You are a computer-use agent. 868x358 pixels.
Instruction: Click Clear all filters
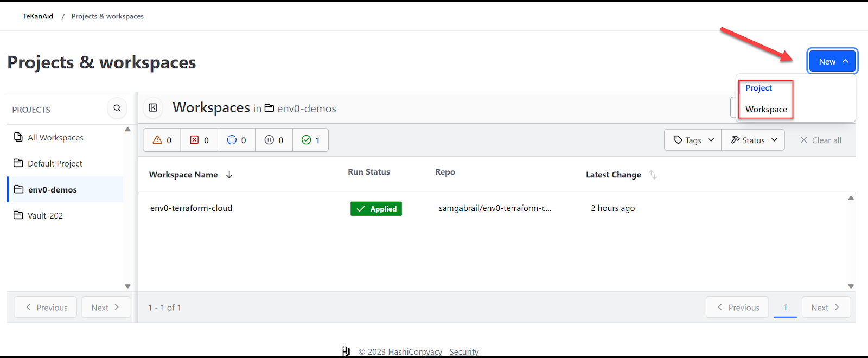point(821,140)
